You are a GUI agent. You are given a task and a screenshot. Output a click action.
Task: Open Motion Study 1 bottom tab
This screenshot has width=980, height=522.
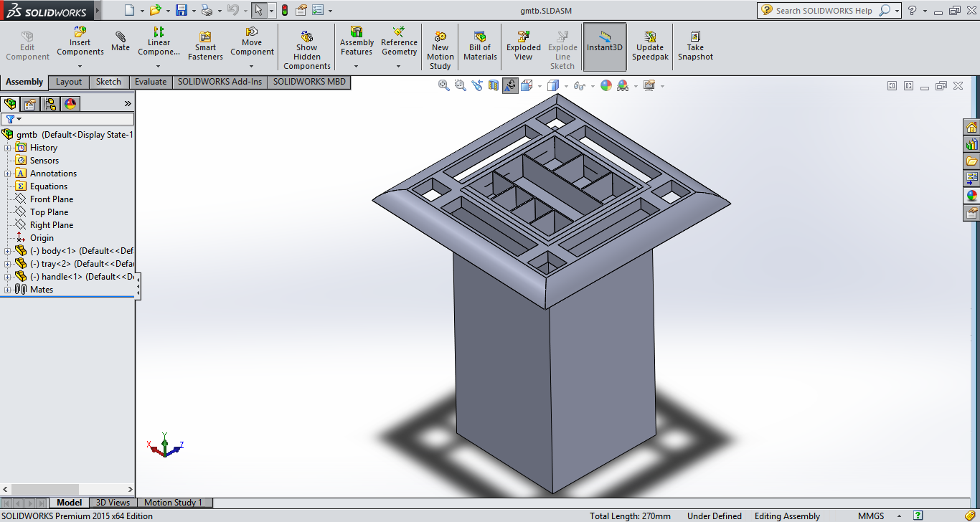click(x=174, y=503)
